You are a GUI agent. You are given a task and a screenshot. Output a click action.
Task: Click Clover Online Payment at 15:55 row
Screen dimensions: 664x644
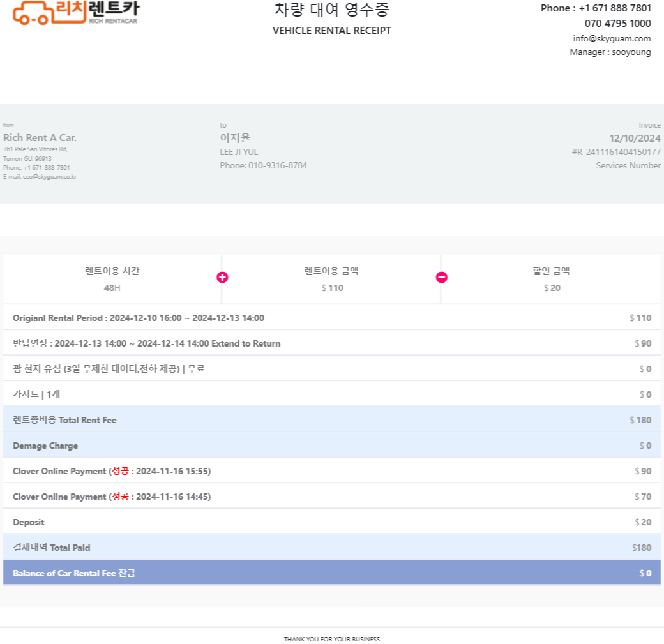[x=332, y=471]
